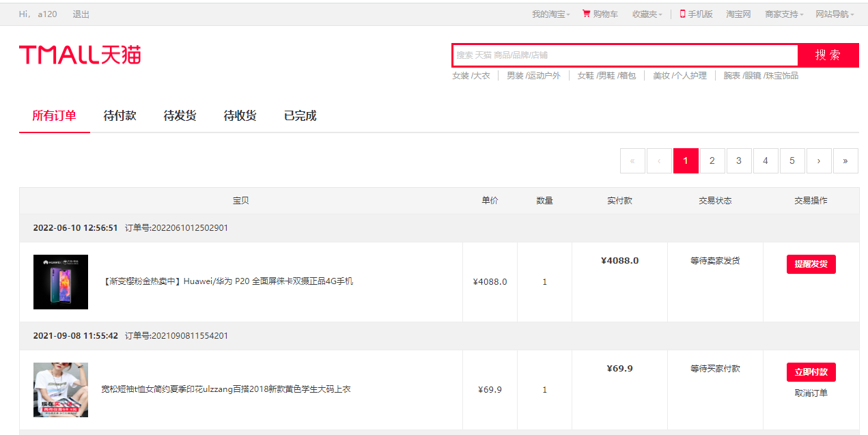
Task: Expand the 我的淘宝 dropdown
Action: [x=551, y=14]
